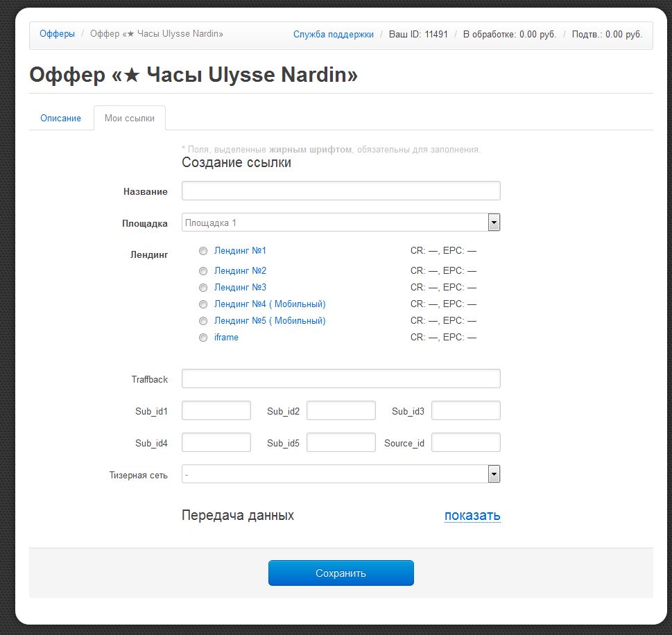This screenshot has height=635, width=672.
Task: Go to Офферы breadcrumb link
Action: [57, 34]
